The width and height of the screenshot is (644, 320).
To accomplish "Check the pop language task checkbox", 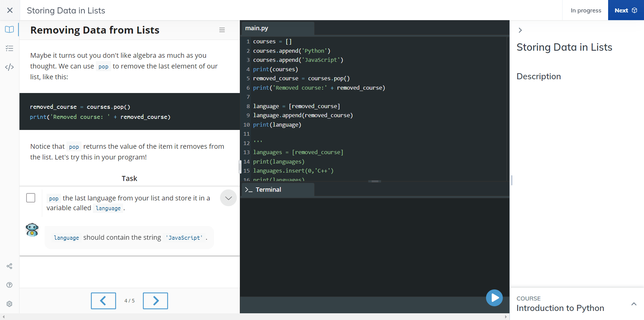I will pos(31,198).
